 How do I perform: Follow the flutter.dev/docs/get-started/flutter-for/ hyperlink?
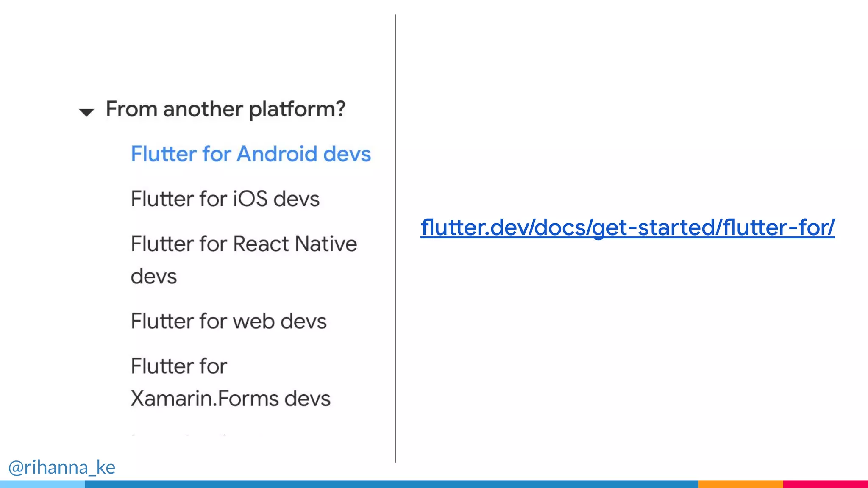pos(627,227)
